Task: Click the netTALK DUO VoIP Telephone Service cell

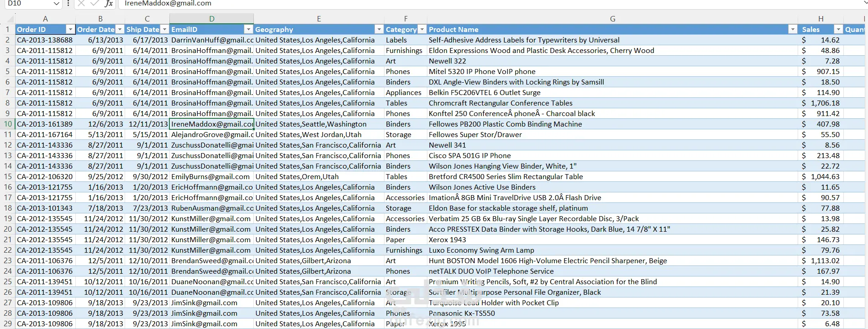Action: coord(613,271)
